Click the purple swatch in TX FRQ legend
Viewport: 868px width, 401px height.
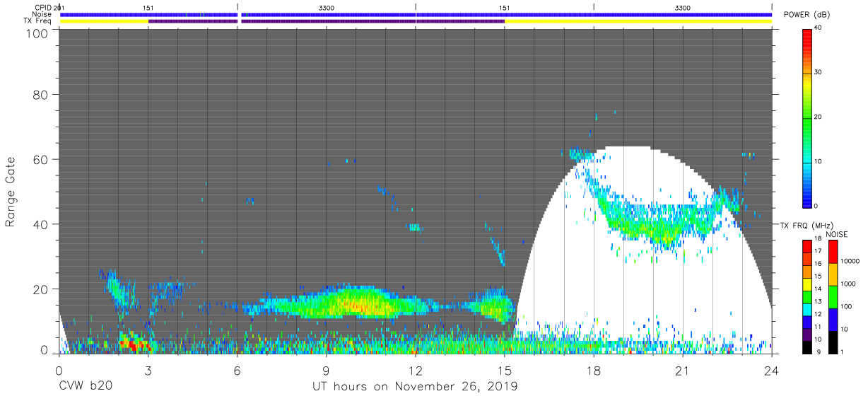[x=807, y=333]
